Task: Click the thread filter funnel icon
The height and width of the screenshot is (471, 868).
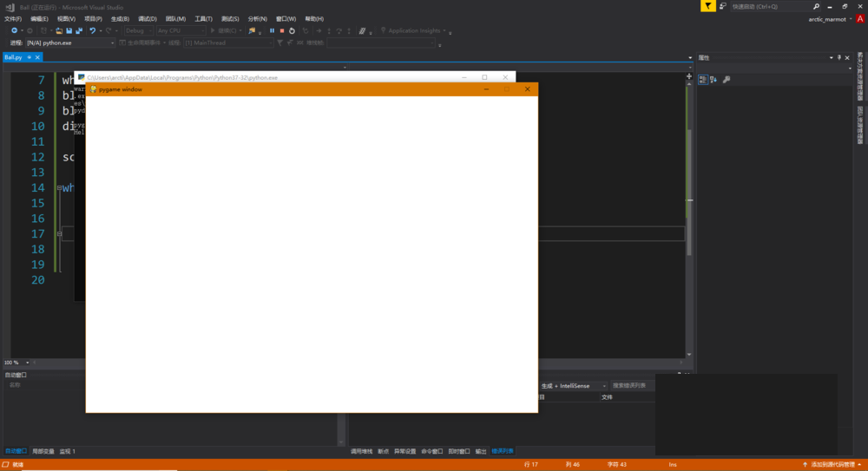Action: [279, 43]
